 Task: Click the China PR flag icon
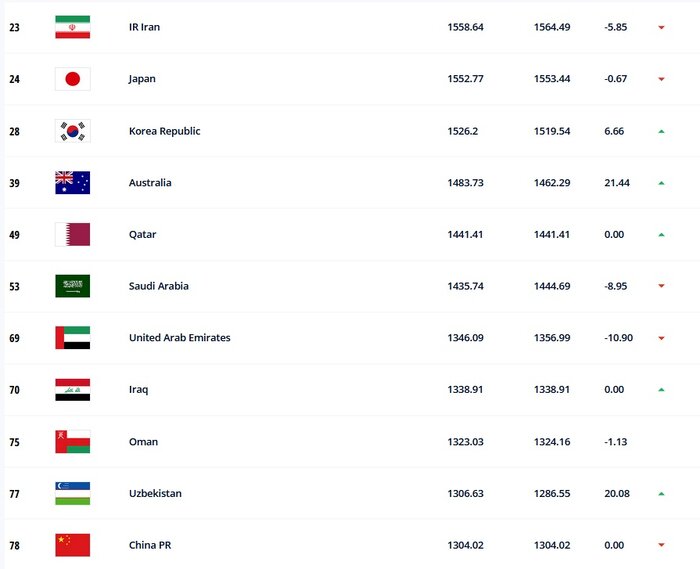point(72,545)
